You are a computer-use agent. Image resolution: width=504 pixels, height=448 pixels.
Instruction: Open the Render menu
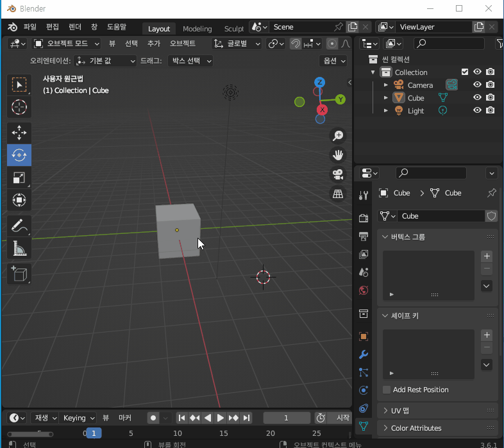[75, 27]
